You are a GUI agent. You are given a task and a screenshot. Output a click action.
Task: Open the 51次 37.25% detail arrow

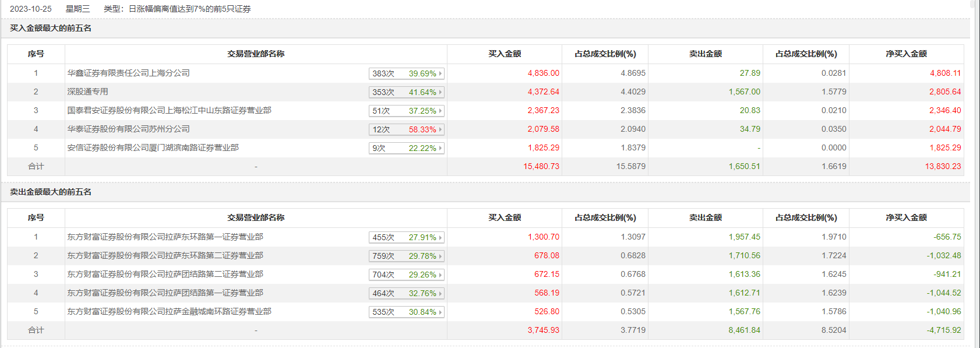coord(440,111)
